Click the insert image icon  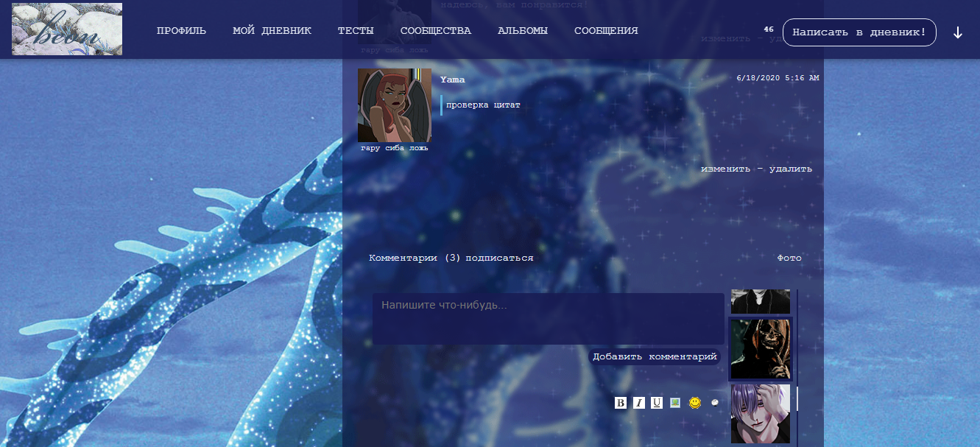tap(675, 403)
